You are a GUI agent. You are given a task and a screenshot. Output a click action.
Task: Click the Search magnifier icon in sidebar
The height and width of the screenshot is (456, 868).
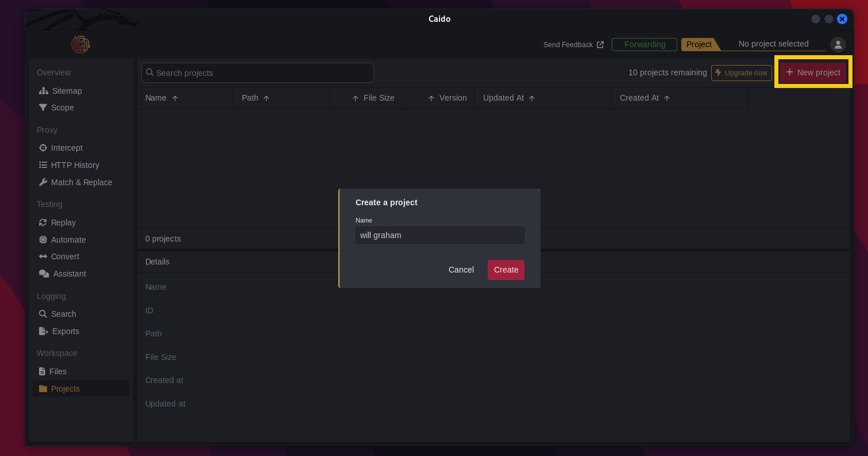click(43, 314)
